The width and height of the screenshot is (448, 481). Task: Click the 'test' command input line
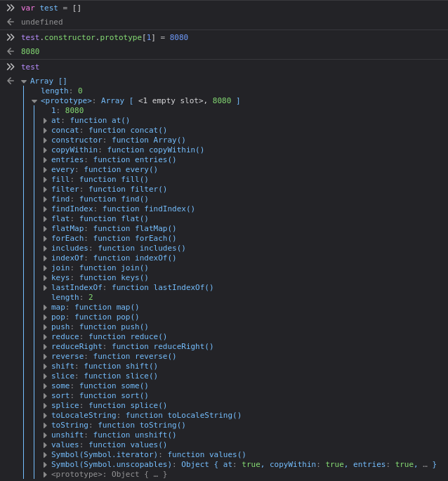(x=30, y=67)
